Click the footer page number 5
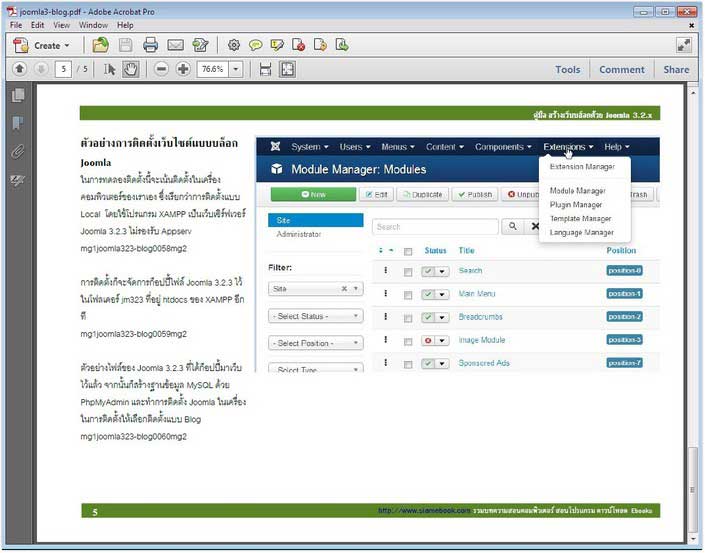Screen dimensions: 705x553 pyautogui.click(x=95, y=512)
